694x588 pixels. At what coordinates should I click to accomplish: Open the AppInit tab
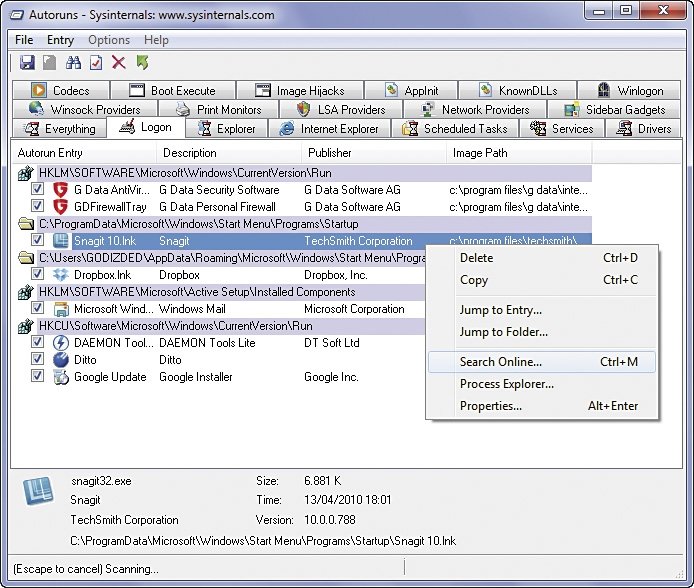click(411, 91)
